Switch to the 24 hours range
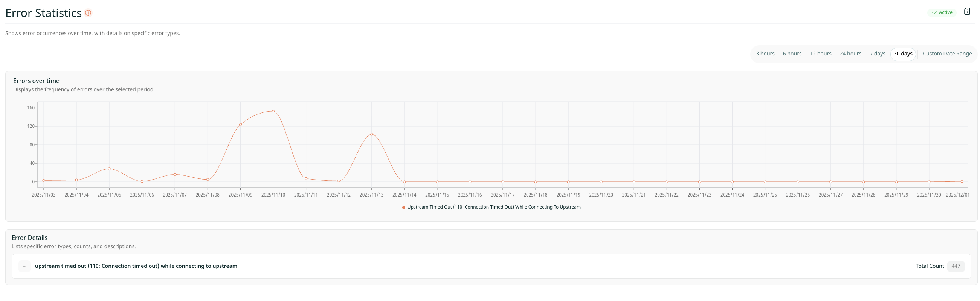 tap(850, 54)
